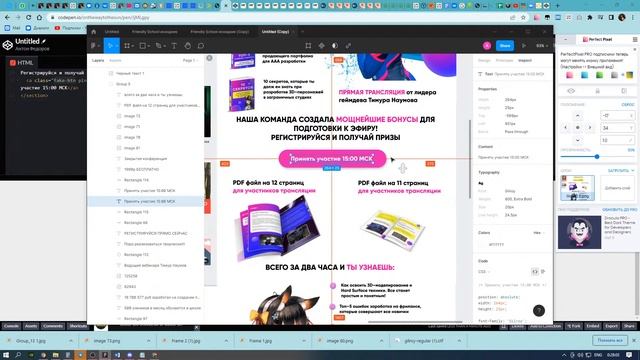Open the Figma main menu button
Viewport: 640px width, 360px height.
coord(94,46)
